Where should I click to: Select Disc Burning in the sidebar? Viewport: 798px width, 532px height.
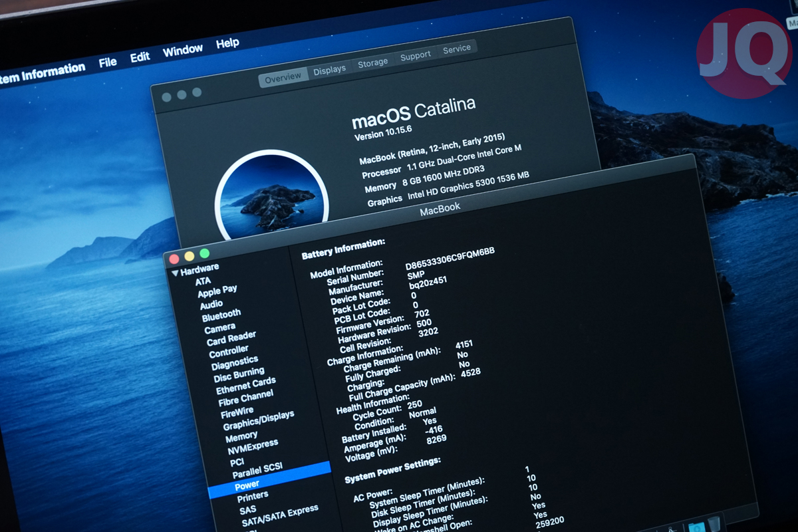click(x=239, y=374)
